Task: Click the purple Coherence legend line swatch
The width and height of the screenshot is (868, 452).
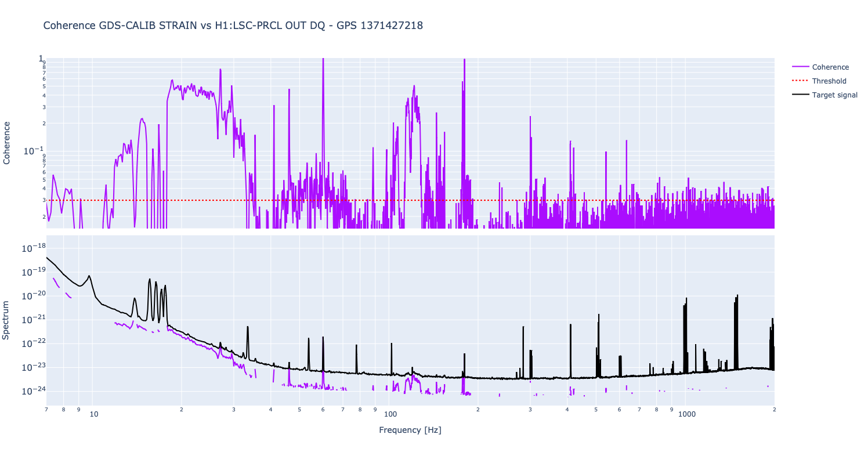Action: [800, 67]
